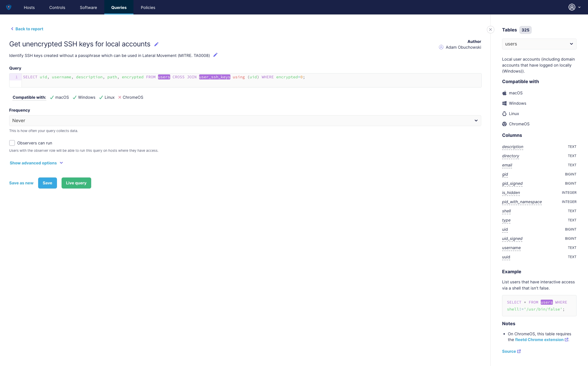Viewport: 588px width, 366px height.
Task: Click Save as new
Action: click(21, 183)
